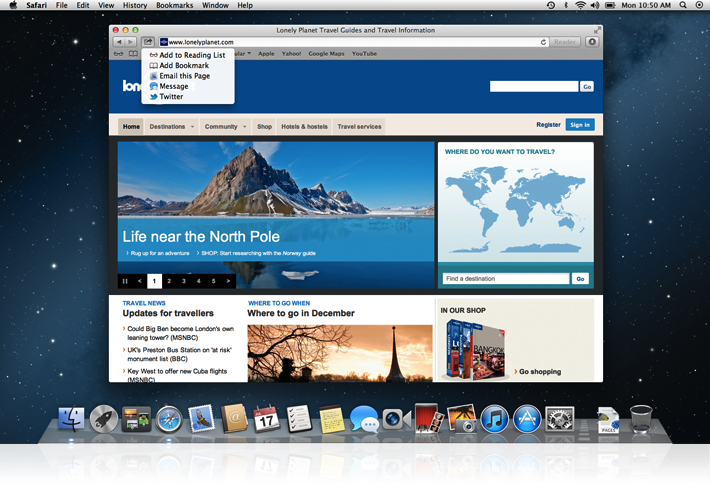Screen dimensions: 710x484
Task: Open the Apple menu
Action: coord(13,5)
